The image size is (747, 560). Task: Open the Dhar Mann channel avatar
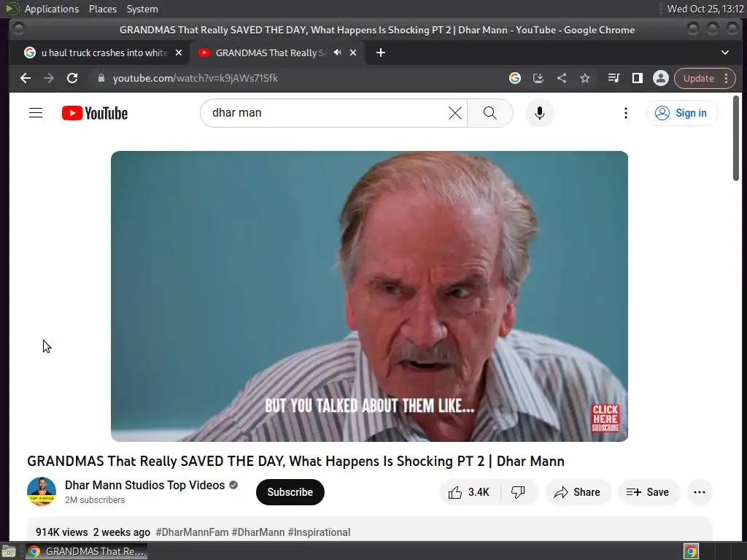[x=42, y=491]
